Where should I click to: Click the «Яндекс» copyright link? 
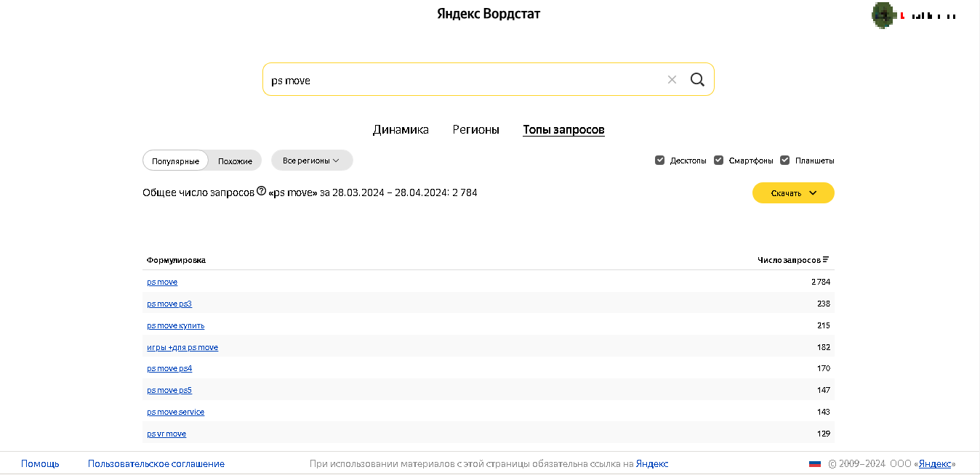tap(935, 463)
